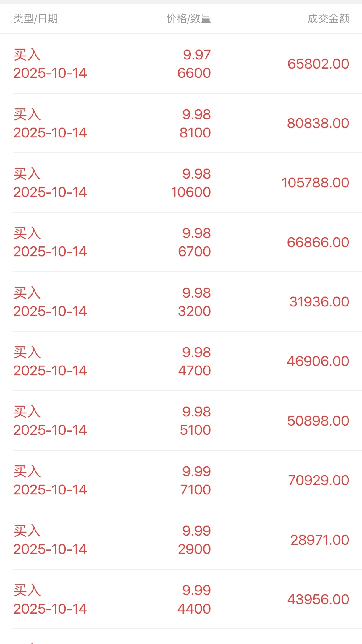Tap the date beside quantity 4400
This screenshot has width=362, height=644.
50,609
